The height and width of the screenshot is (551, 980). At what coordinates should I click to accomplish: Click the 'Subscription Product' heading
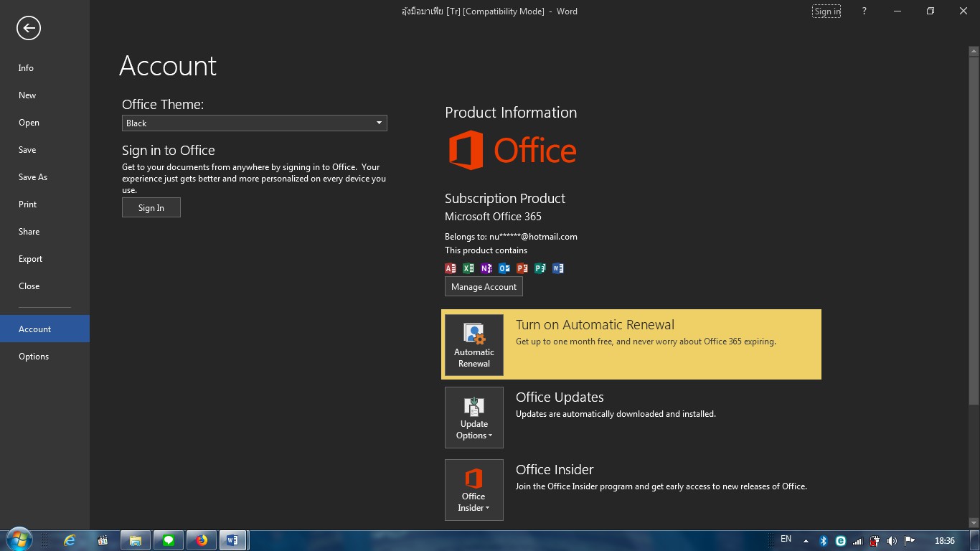[505, 199]
